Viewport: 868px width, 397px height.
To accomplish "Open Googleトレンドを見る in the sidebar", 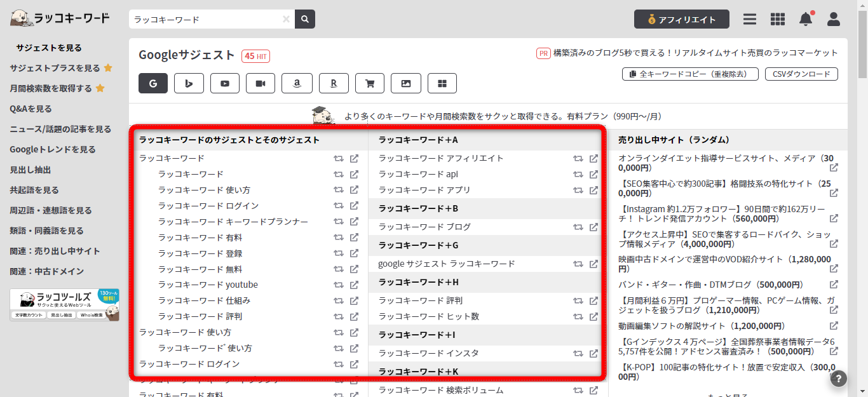I will [53, 149].
